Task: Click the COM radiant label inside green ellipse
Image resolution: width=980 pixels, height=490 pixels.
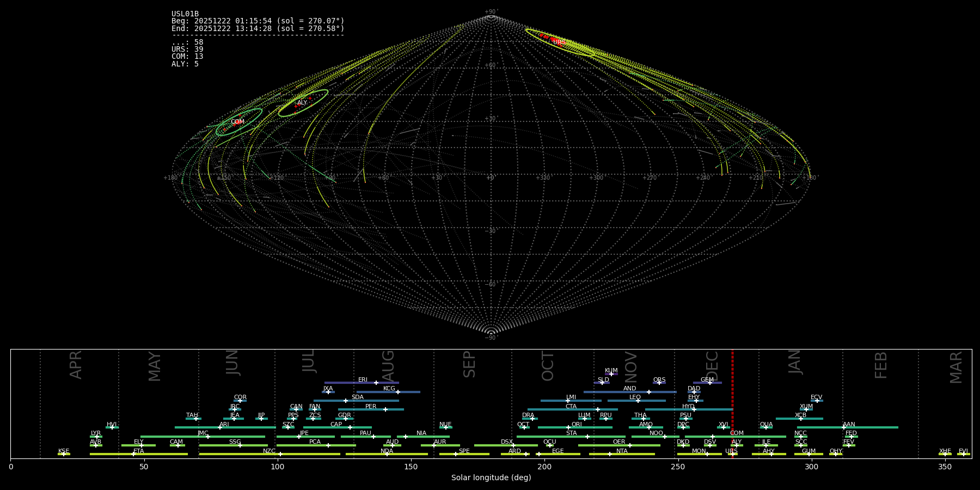Action: click(237, 122)
